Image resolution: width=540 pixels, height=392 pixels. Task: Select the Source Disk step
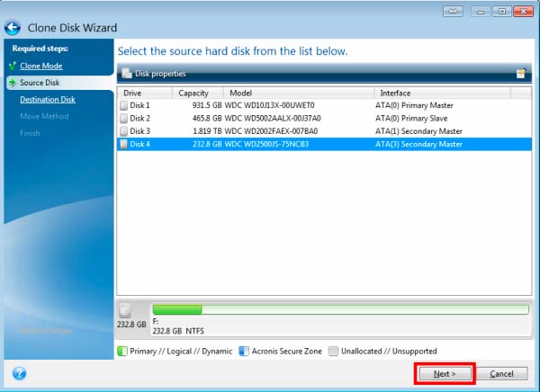pyautogui.click(x=40, y=83)
